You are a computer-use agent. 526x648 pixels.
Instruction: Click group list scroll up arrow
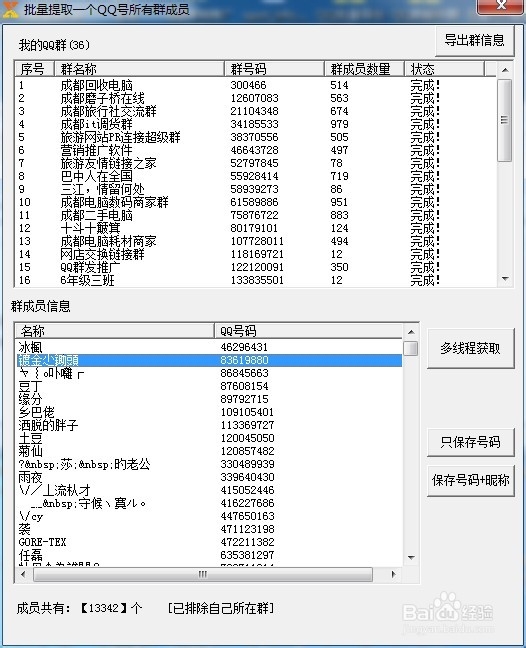tap(505, 70)
